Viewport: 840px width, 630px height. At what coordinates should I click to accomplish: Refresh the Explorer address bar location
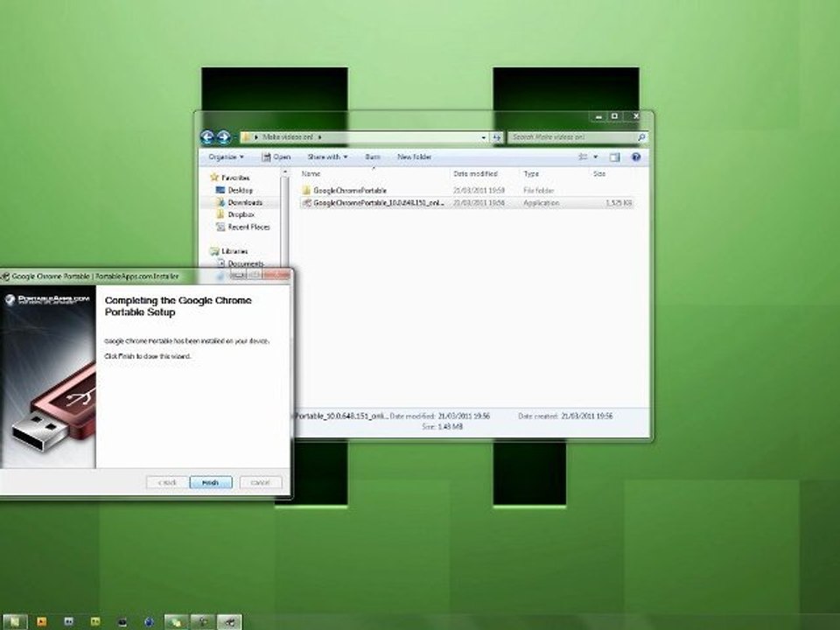[x=497, y=137]
